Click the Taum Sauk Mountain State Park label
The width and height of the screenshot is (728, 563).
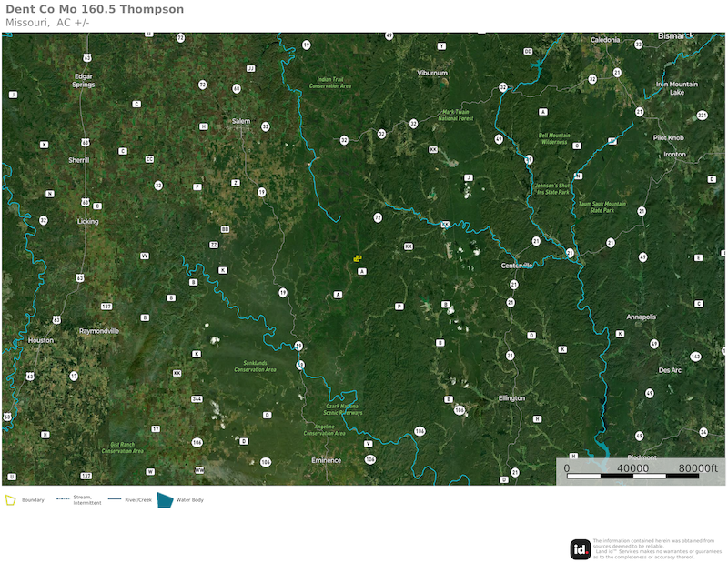pyautogui.click(x=602, y=207)
